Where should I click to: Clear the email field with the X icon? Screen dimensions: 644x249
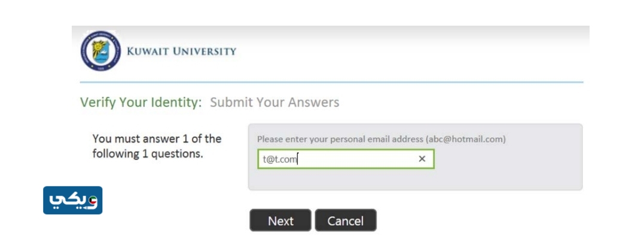pos(422,159)
